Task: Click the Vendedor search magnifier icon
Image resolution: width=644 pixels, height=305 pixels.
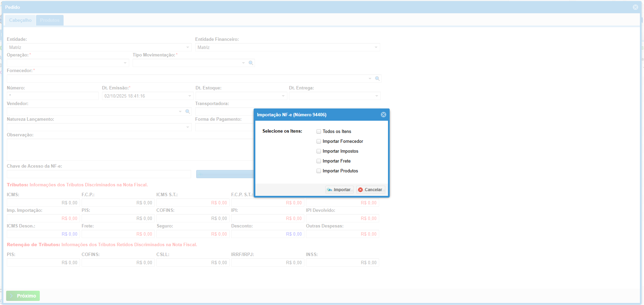Action: [x=187, y=112]
